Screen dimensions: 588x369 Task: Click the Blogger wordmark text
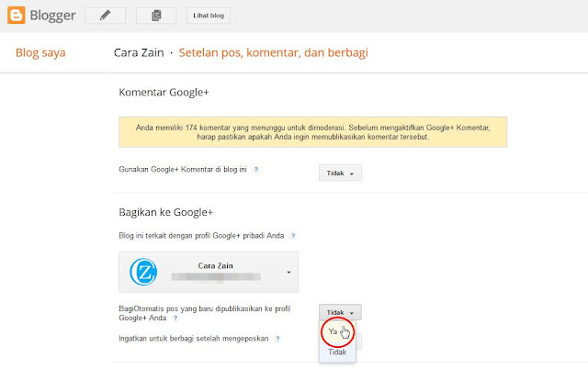point(53,16)
